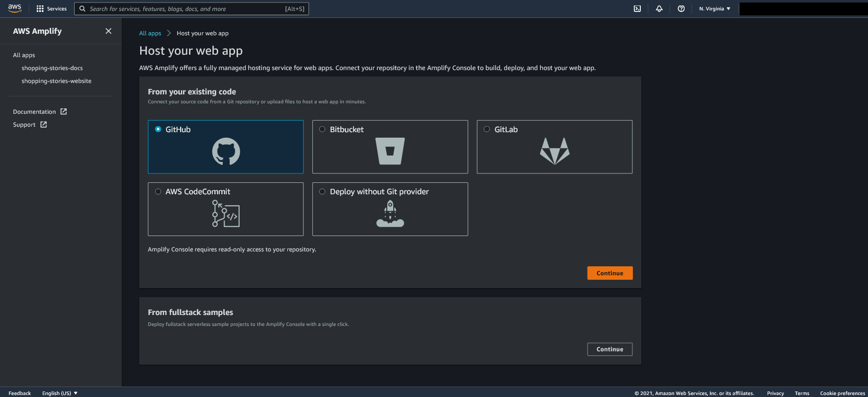Click the GitHub octocat logo
The width and height of the screenshot is (868, 397).
[x=226, y=152]
